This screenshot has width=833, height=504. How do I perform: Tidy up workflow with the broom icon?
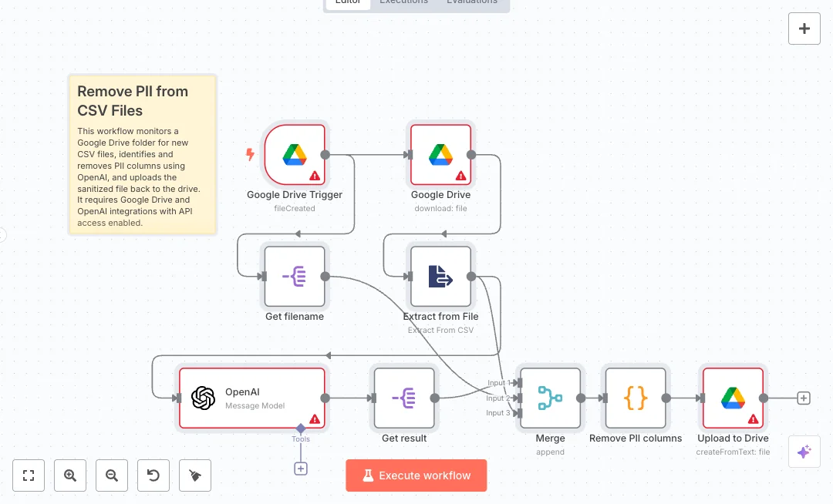tap(195, 475)
